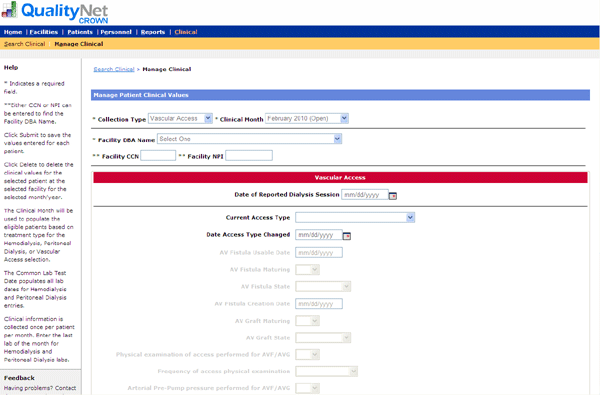Click the Manage Patient Clinical Values header

(x=340, y=95)
